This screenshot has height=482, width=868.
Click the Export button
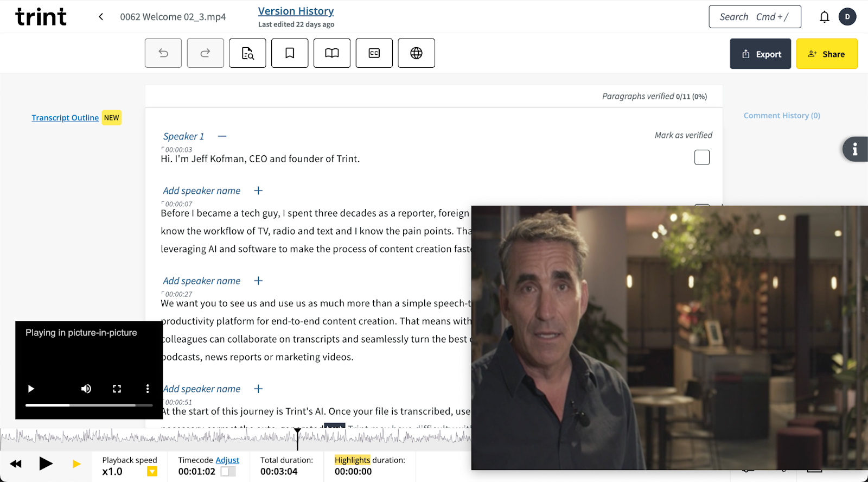(x=760, y=54)
